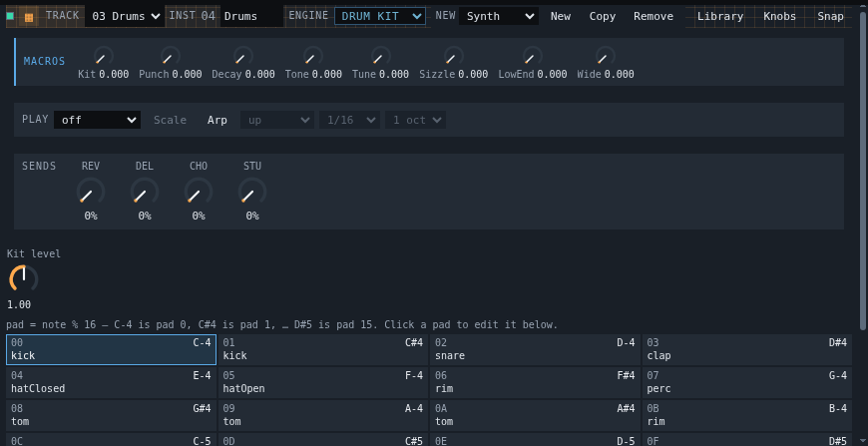This screenshot has height=446, width=868.
Task: Click the STU send knob
Action: click(252, 192)
